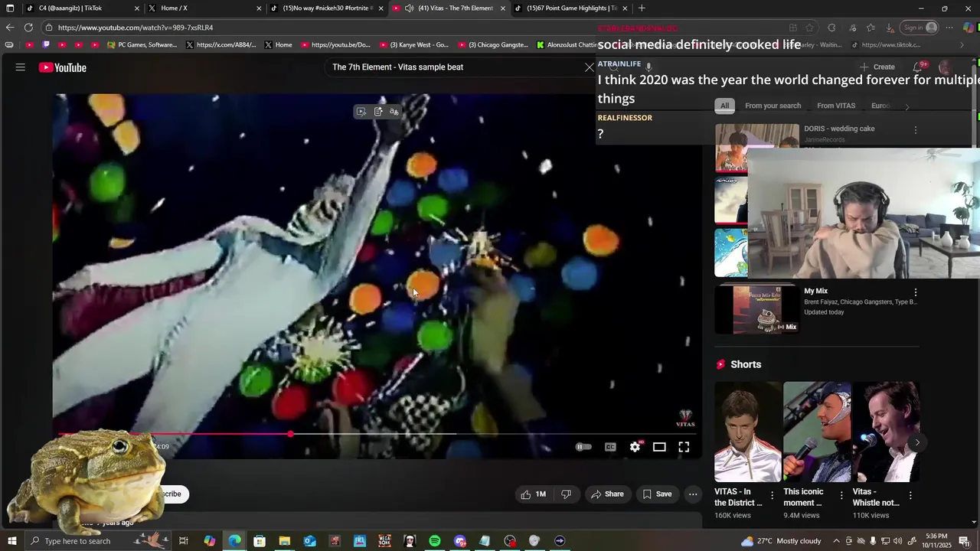The image size is (980, 551).
Task: Open the PC Games, Software bookmark
Action: 142,45
